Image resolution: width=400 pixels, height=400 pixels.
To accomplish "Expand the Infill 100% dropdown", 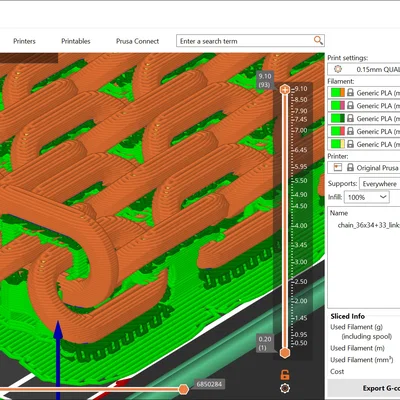I will (x=367, y=197).
